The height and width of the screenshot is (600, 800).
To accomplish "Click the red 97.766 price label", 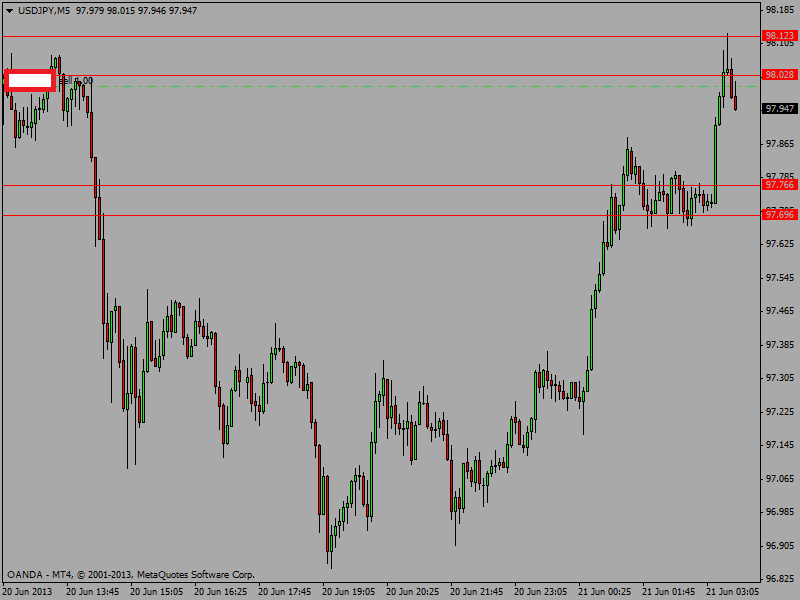I will 779,185.
